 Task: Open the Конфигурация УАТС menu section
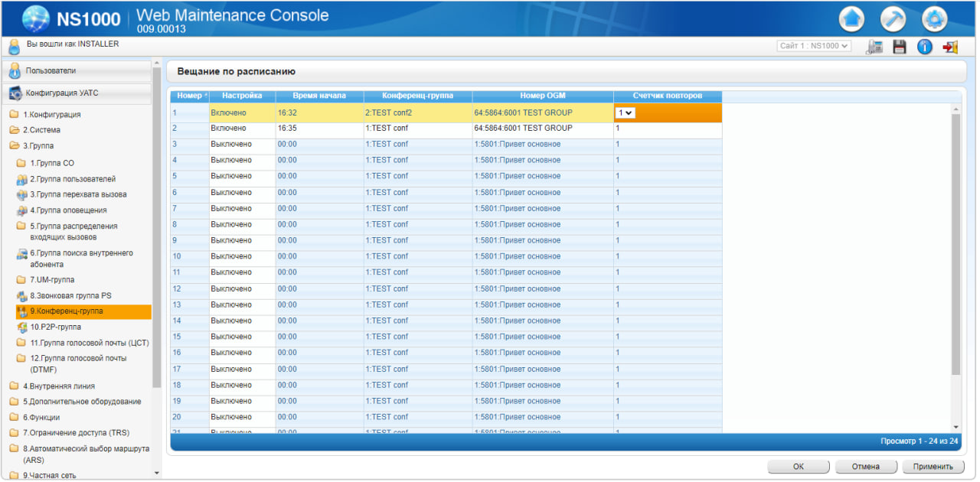coord(77,93)
